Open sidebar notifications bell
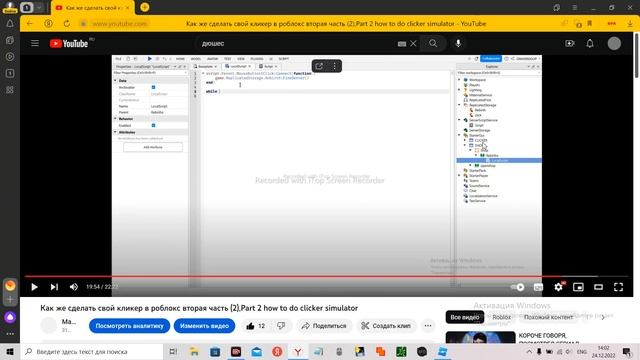 point(10,24)
